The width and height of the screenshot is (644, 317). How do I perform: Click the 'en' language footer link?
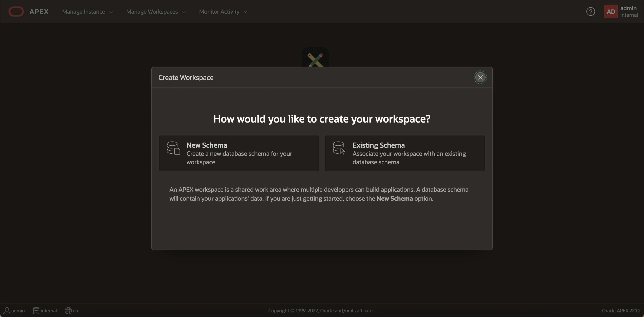coord(75,310)
